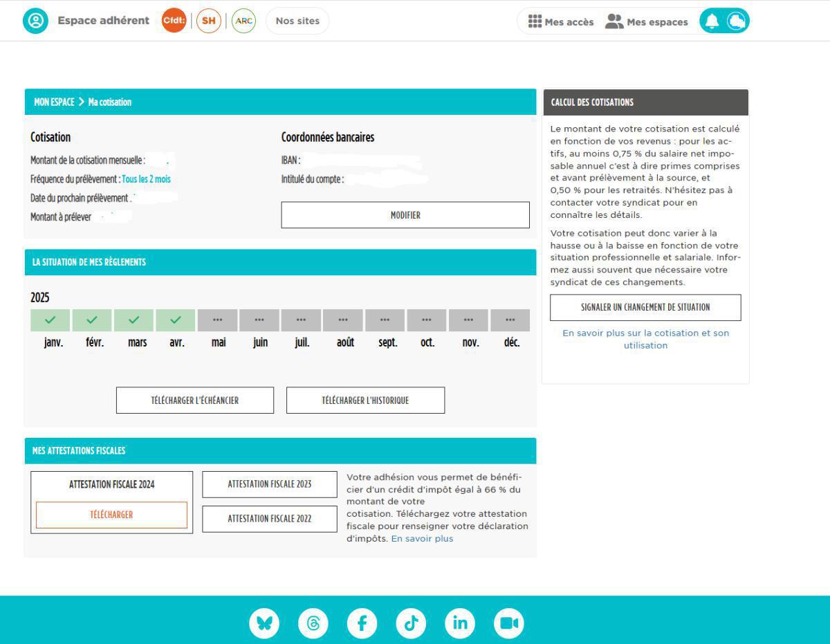Select the Ma cotisation breadcrumb entry
Screen dimensions: 830x644
(x=109, y=102)
